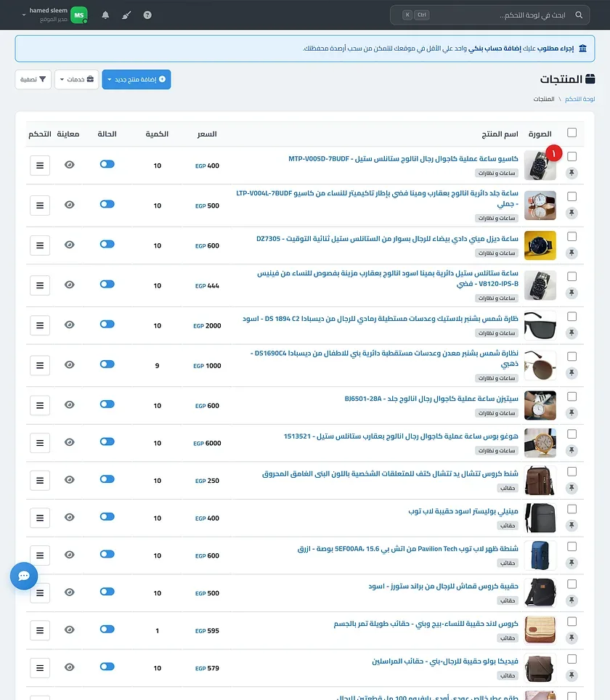Preview the Minel black laptop bag

tap(69, 517)
